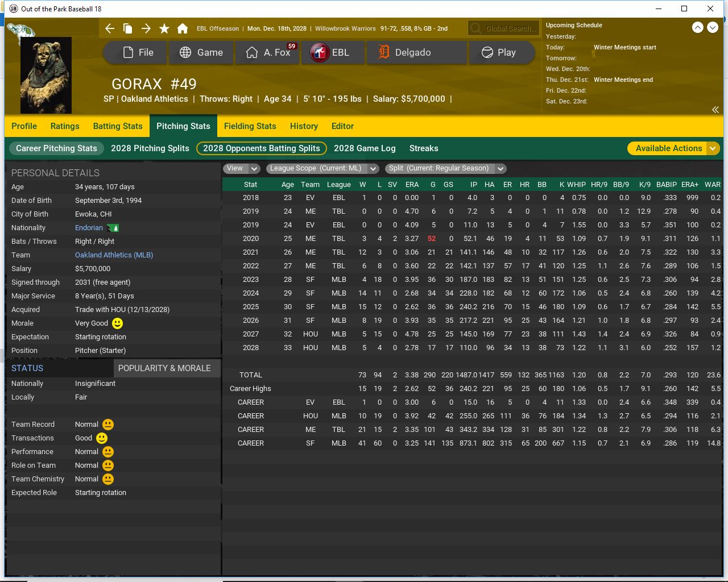Open the Oakland Athletics (MLB) team link
728x582 pixels.
(x=114, y=255)
